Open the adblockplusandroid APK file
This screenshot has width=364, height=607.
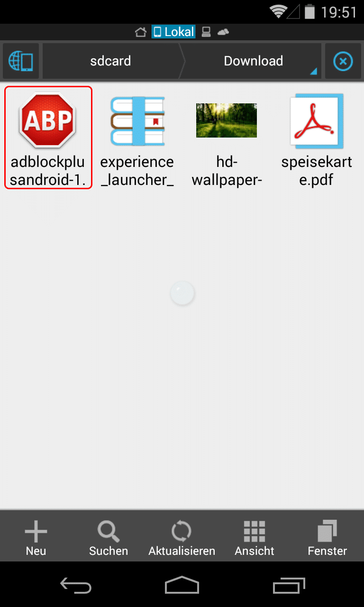48,138
